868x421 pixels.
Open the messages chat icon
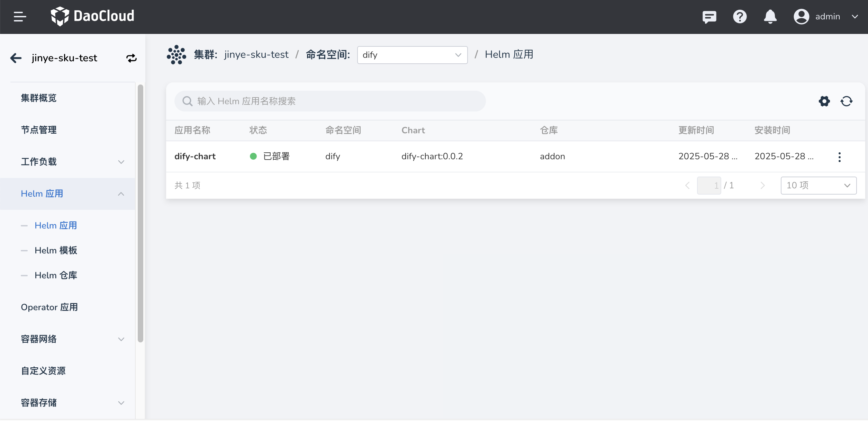[709, 17]
